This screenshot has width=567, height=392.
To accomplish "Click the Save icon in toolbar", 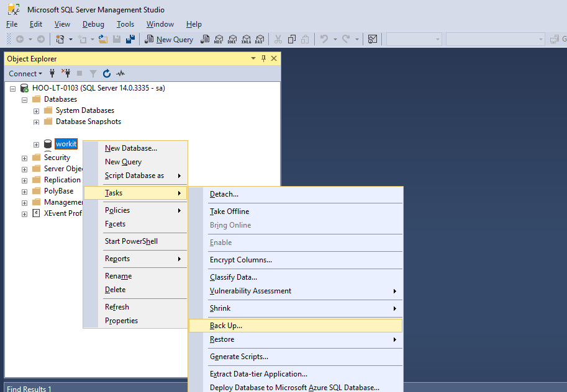I will 117,39.
